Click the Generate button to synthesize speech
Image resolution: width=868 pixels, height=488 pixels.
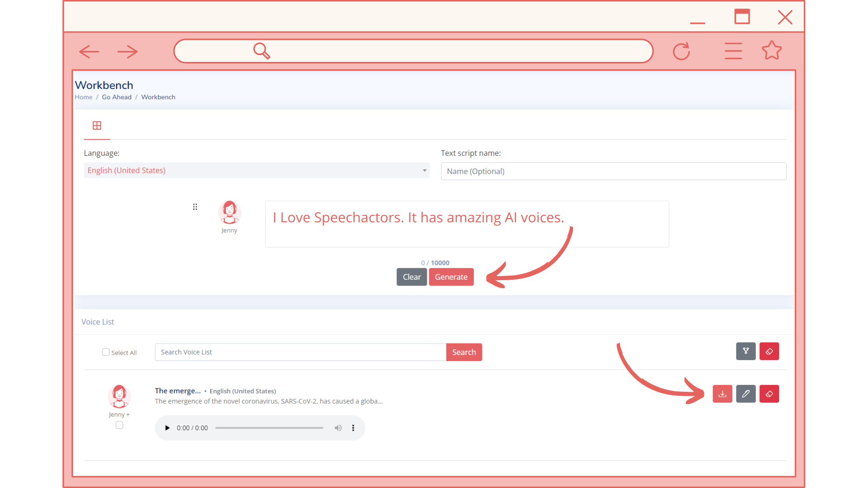click(451, 277)
